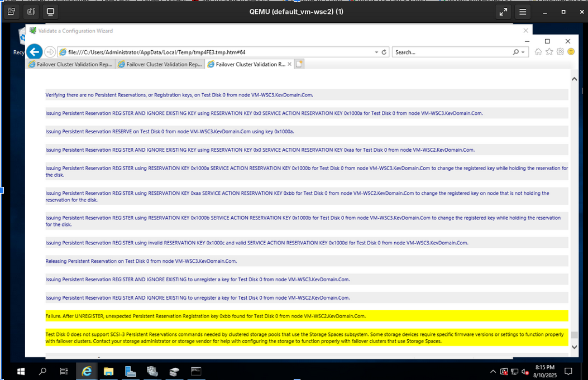Screen dimensions: 588x380
Task: Click the Search... input box
Action: coord(452,52)
